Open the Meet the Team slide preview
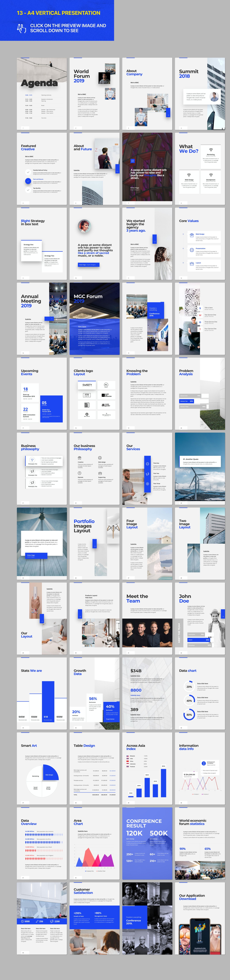This screenshot has width=230, height=980. pyautogui.click(x=147, y=619)
